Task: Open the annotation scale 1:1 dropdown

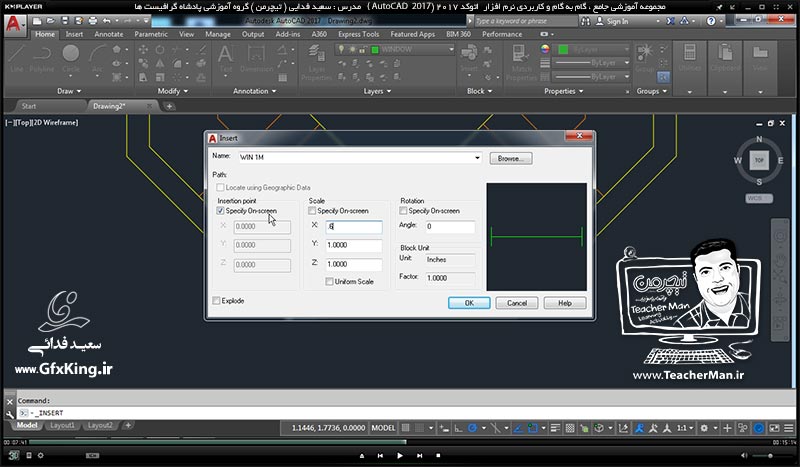Action: tap(686, 428)
